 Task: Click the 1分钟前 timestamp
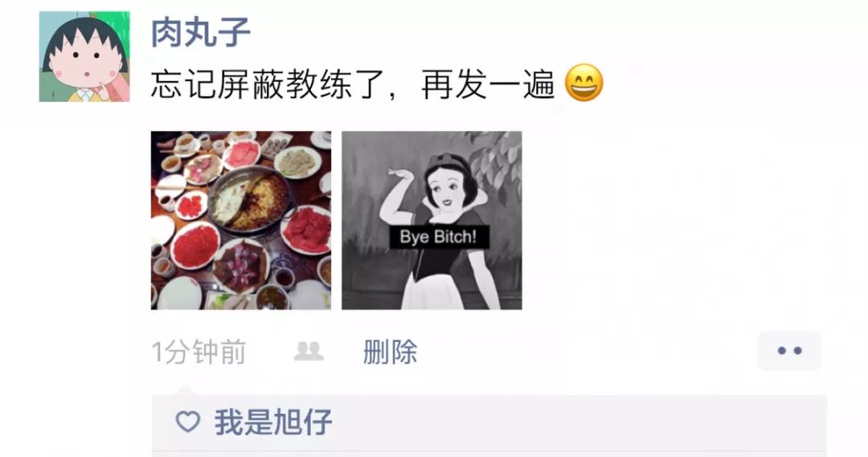199,353
